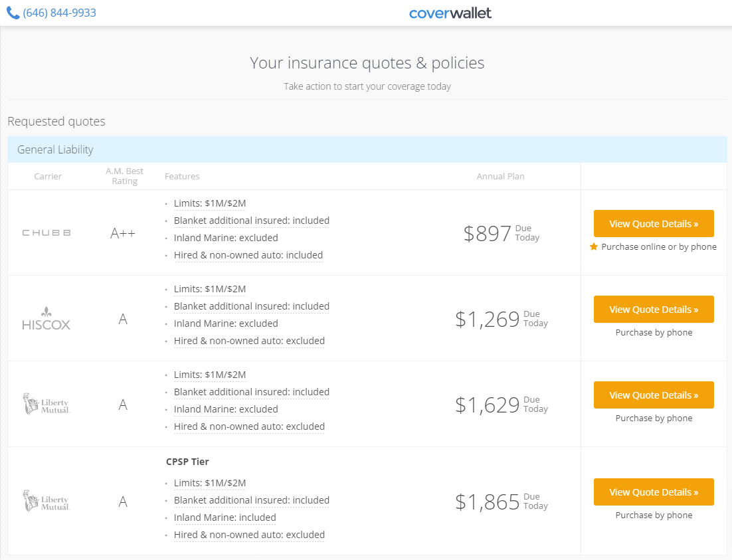The width and height of the screenshot is (732, 560).
Task: Click Chubb's Hired & non-owned auto feature
Action: 248,255
